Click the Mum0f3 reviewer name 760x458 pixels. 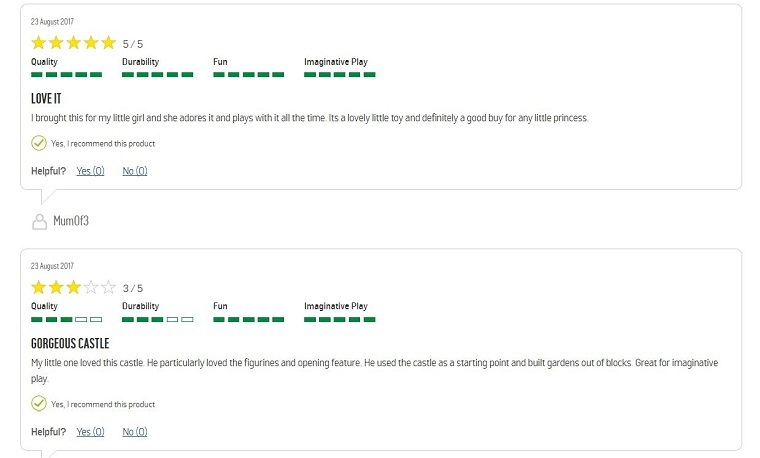coord(71,221)
